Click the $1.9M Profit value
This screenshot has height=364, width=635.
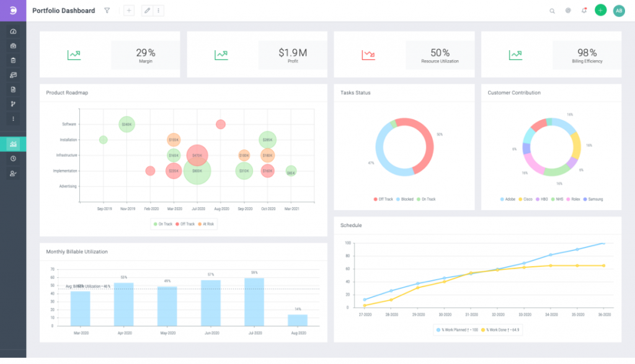(x=293, y=53)
